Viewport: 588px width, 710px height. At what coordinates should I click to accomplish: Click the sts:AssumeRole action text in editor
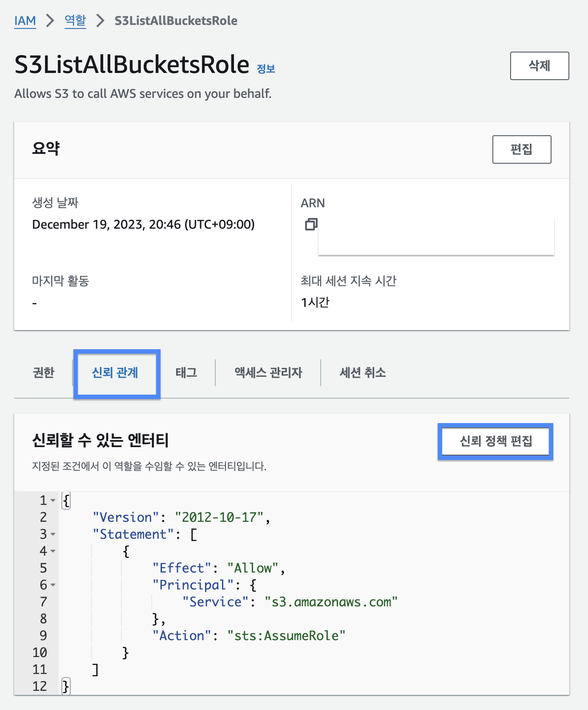[x=286, y=636]
